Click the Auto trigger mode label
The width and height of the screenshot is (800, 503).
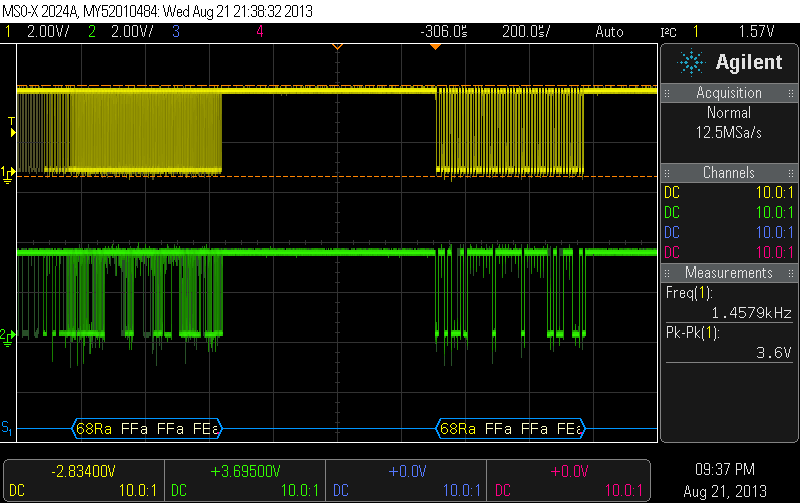point(609,32)
